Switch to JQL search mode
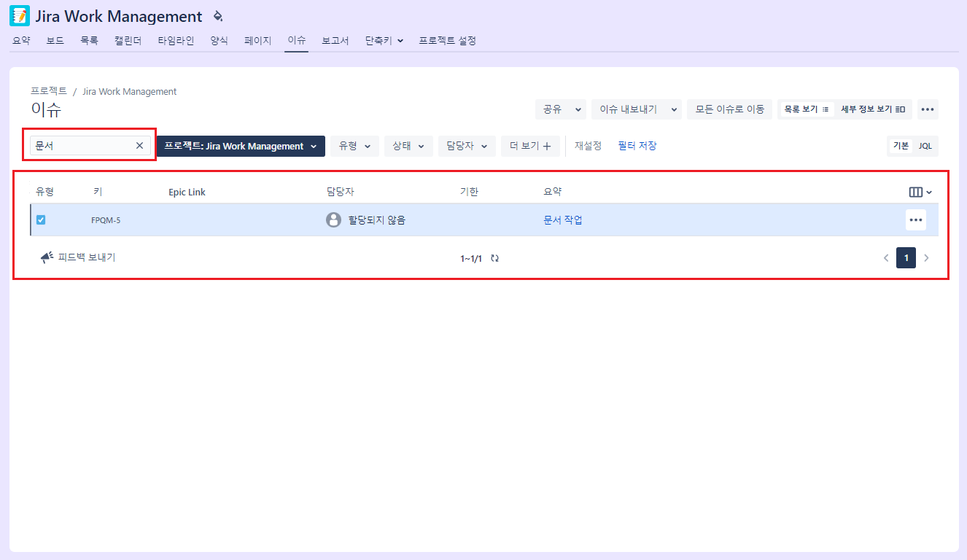This screenshot has height=560, width=967. pos(925,146)
